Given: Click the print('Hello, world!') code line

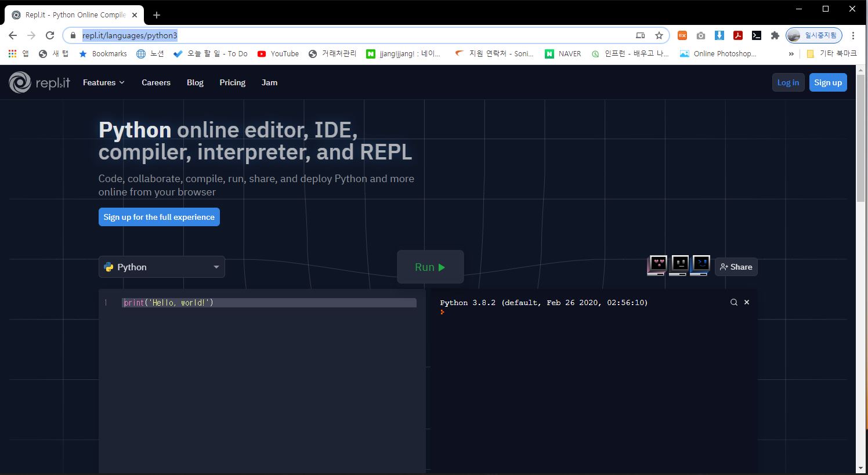Looking at the screenshot, I should [x=168, y=302].
